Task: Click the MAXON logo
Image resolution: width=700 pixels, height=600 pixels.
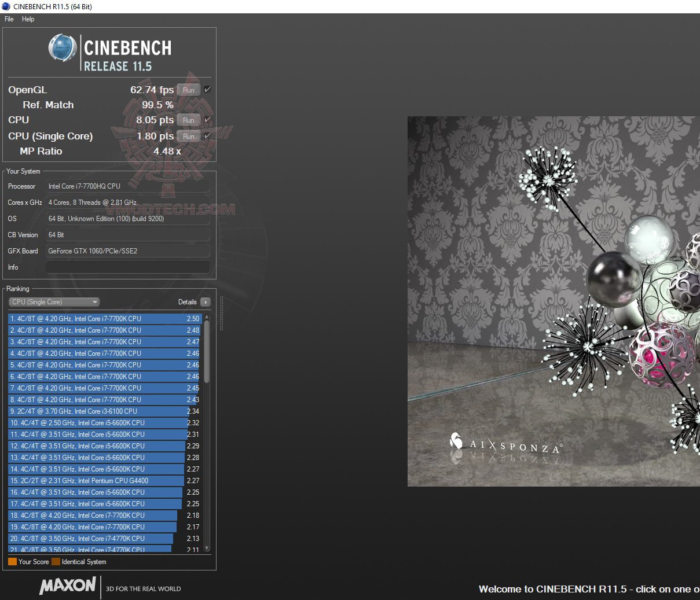Action: (68, 586)
